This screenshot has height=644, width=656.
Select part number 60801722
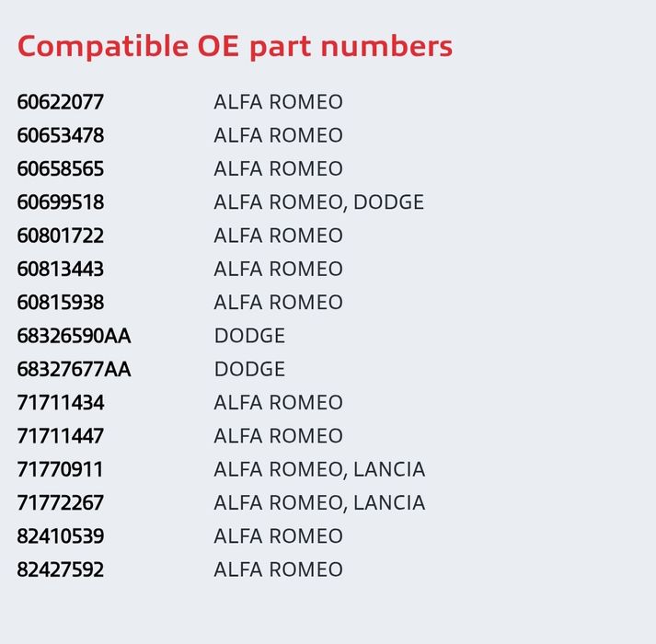[x=60, y=236]
